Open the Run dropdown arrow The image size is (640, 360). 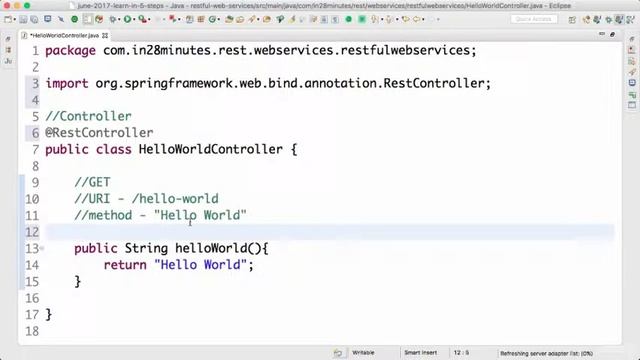(134, 20)
